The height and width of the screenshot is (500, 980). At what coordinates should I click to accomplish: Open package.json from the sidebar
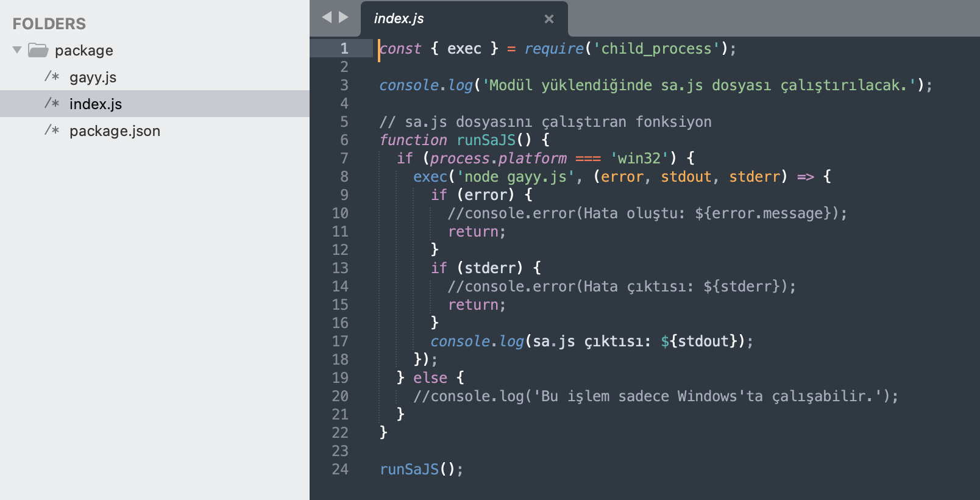[x=115, y=131]
